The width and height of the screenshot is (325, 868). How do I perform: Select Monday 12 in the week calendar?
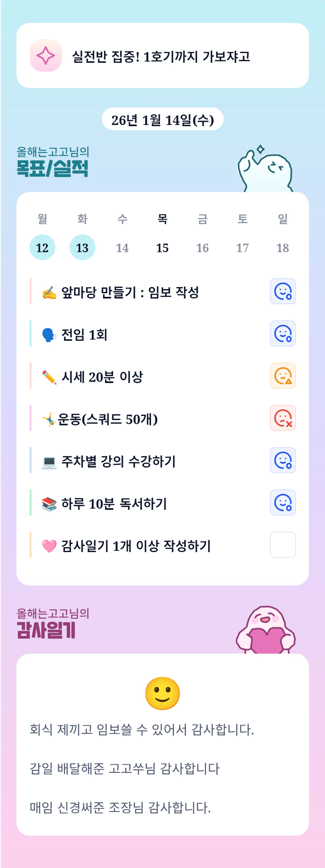pos(42,248)
